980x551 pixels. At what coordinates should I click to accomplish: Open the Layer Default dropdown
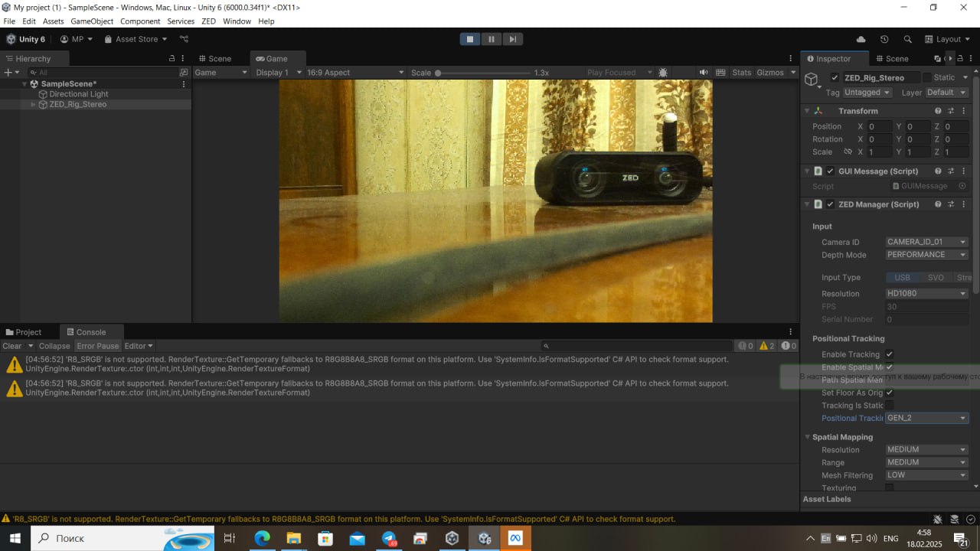click(946, 93)
